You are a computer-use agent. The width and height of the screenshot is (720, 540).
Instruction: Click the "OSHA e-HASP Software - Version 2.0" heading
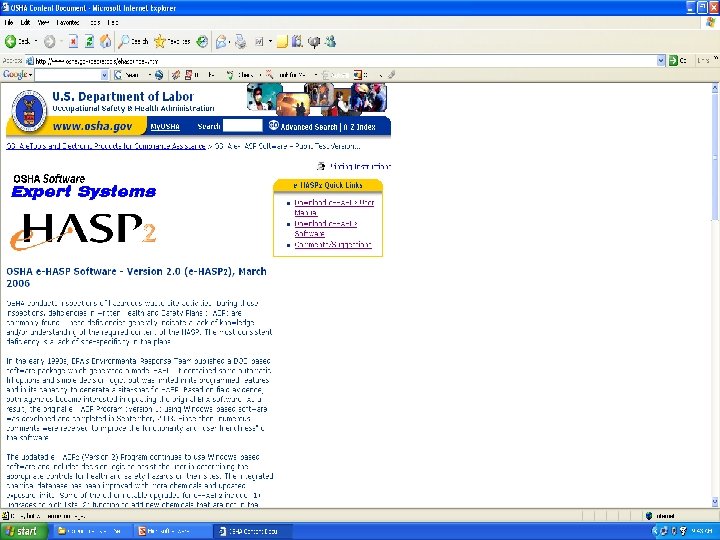(136, 277)
